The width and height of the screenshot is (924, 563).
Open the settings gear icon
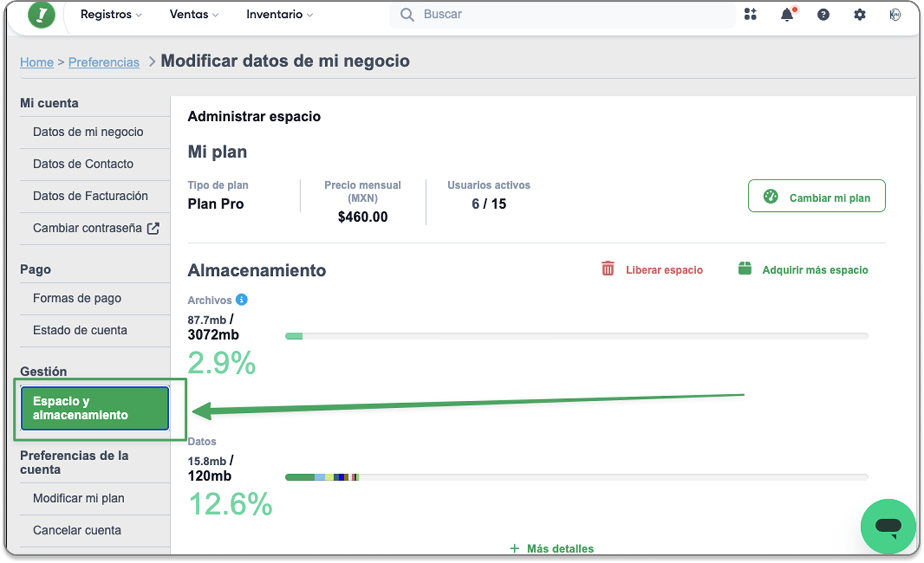pos(860,14)
